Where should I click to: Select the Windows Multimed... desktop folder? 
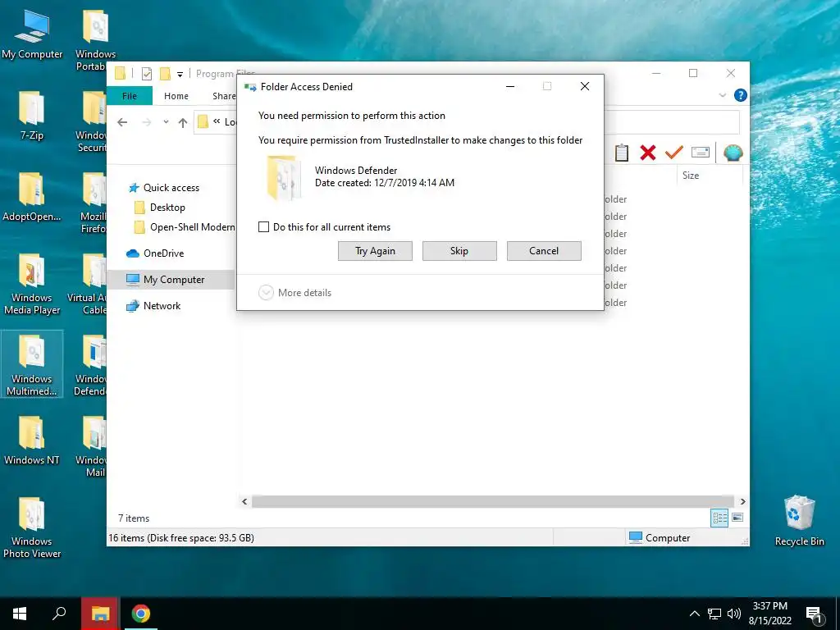pyautogui.click(x=32, y=364)
